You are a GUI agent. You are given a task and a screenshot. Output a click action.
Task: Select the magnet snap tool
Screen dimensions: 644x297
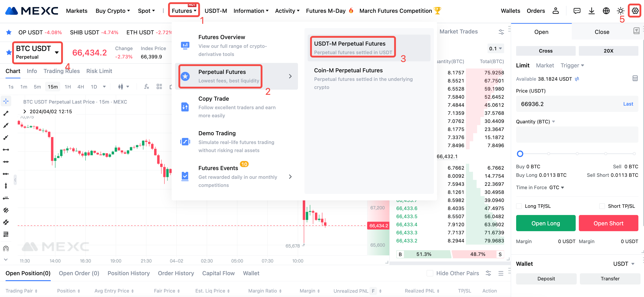(x=6, y=248)
